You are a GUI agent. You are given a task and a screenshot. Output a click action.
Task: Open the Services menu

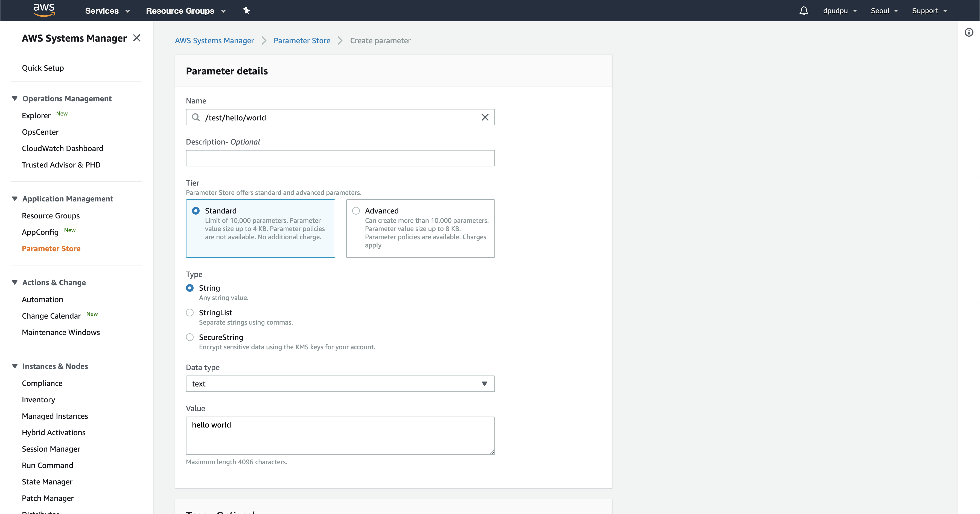coord(107,11)
